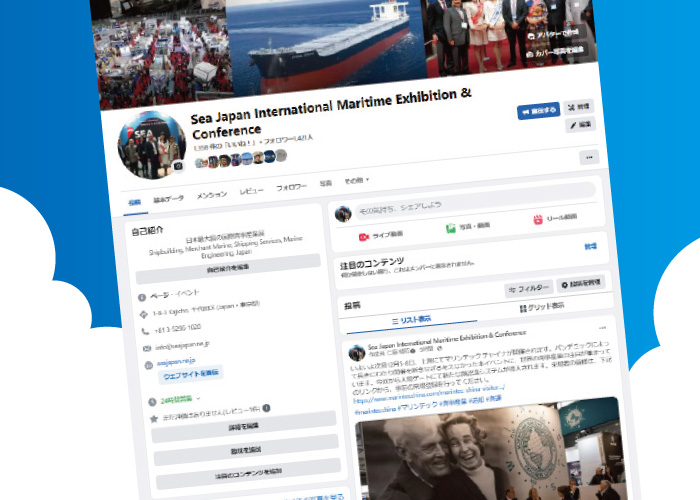Open the ship cover photo
The height and width of the screenshot is (500, 700).
pos(326,45)
